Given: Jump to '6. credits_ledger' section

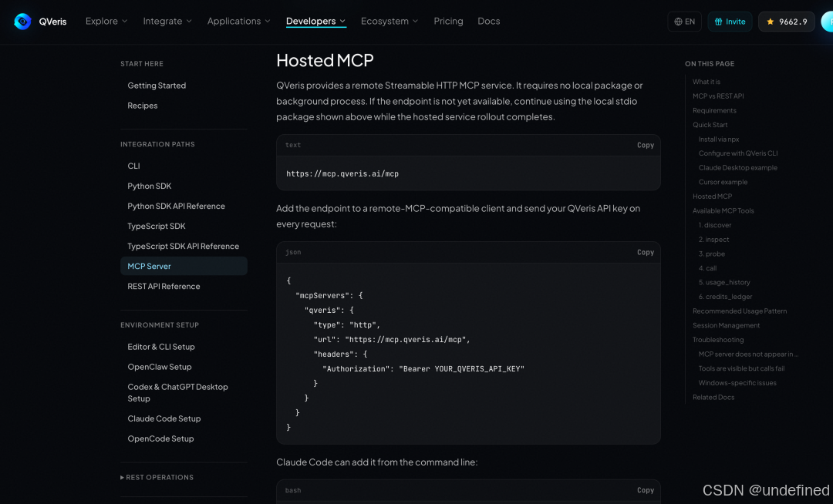Looking at the screenshot, I should click(x=725, y=297).
